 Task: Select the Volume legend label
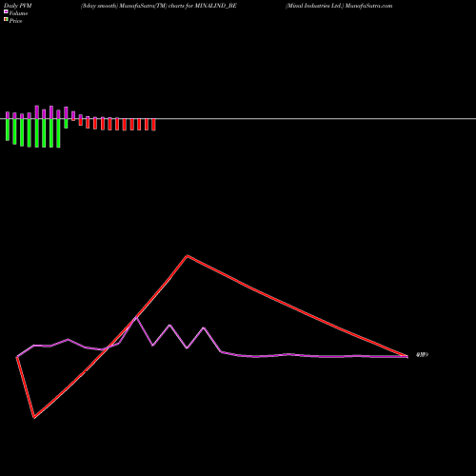click(18, 13)
